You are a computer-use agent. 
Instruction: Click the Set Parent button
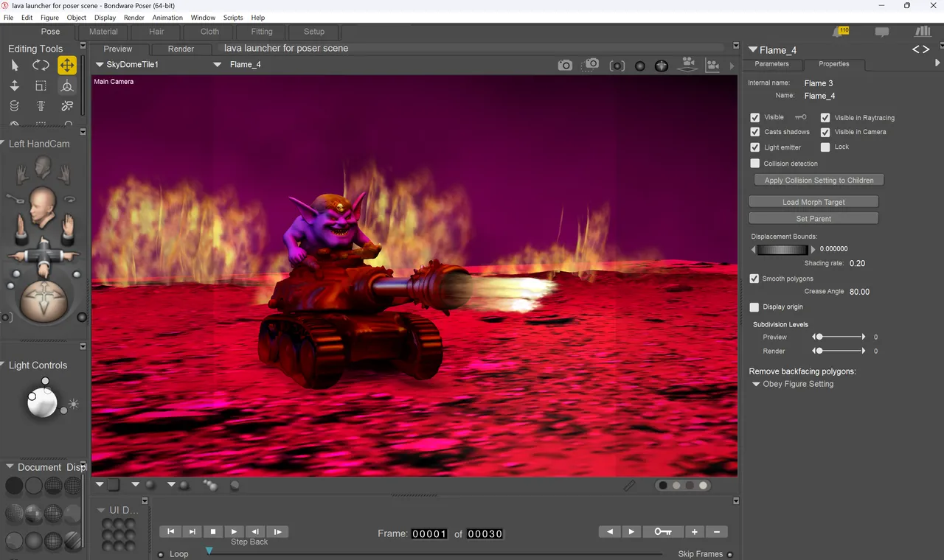(x=813, y=219)
